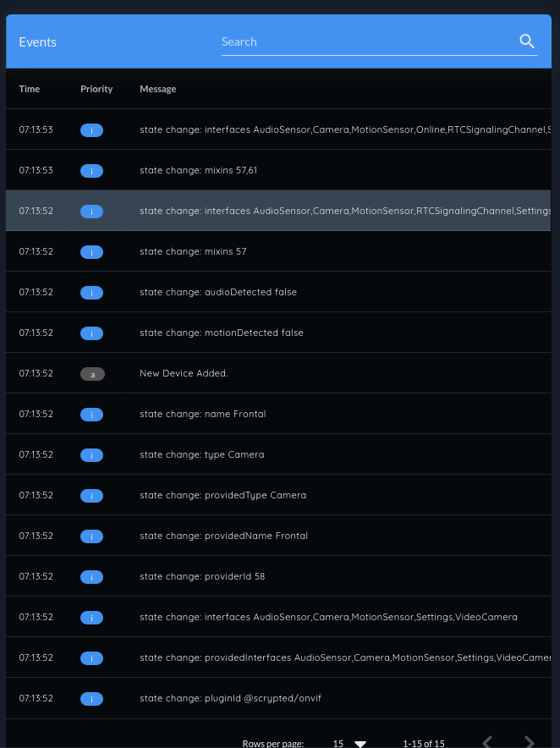Click the info badge on "motionDetected false" row
Image resolution: width=560 pixels, height=748 pixels.
91,333
